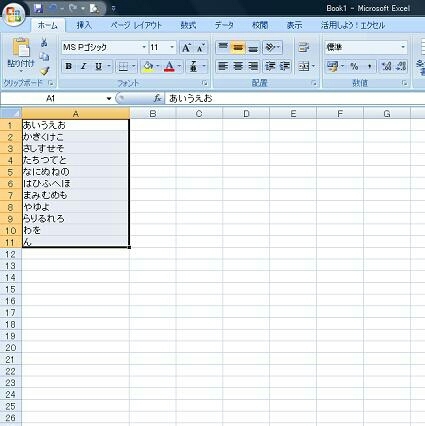
Task: Toggle center horizontal alignment
Action: click(x=238, y=66)
